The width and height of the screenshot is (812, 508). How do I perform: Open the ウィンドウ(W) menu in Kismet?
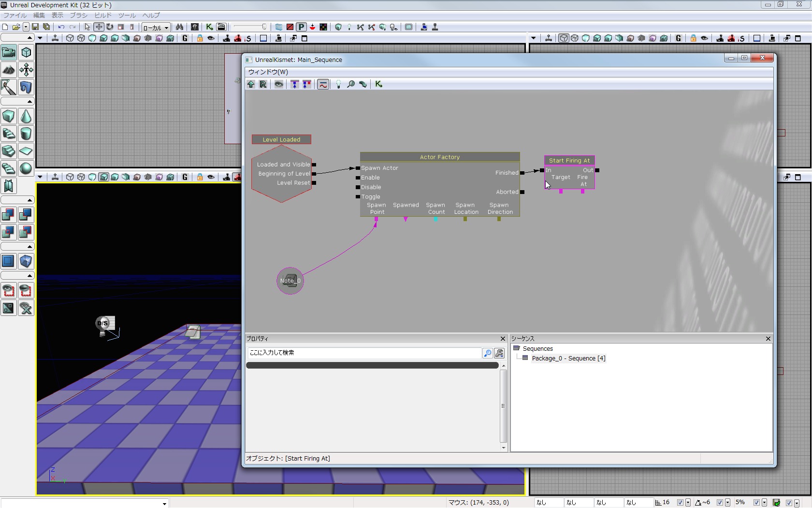268,72
